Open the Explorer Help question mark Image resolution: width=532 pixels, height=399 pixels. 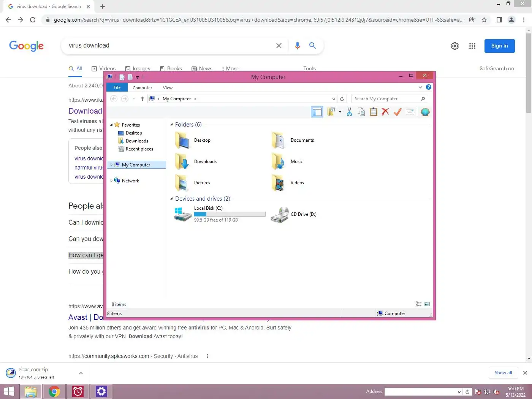click(429, 87)
